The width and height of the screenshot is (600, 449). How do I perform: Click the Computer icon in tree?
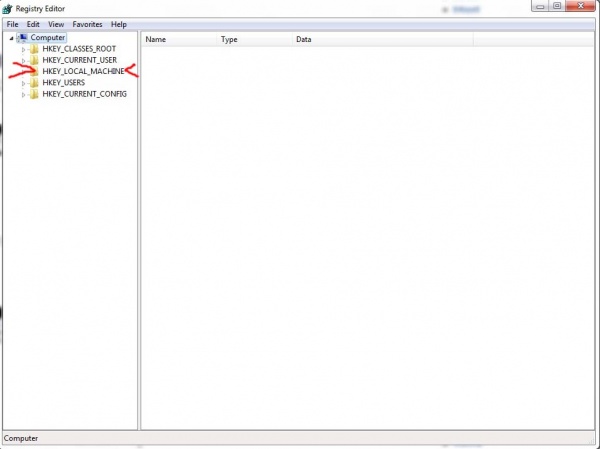pyautogui.click(x=23, y=38)
